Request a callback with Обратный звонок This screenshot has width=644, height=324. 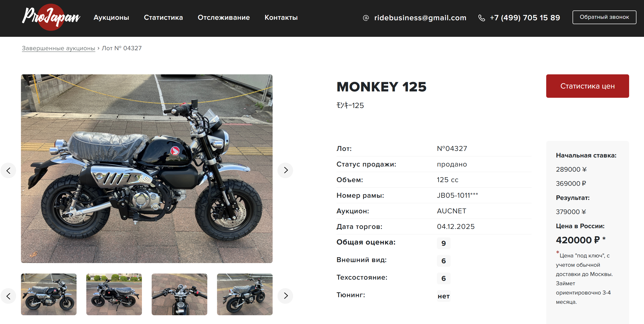pyautogui.click(x=604, y=17)
